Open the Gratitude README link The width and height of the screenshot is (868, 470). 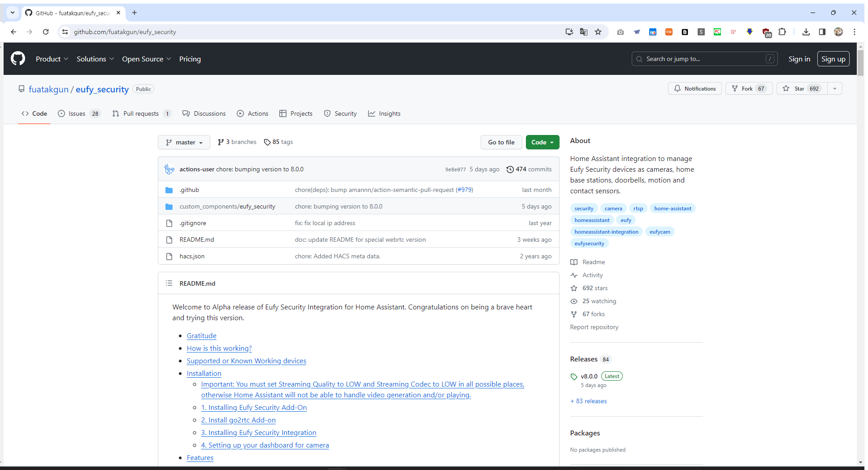pos(201,336)
